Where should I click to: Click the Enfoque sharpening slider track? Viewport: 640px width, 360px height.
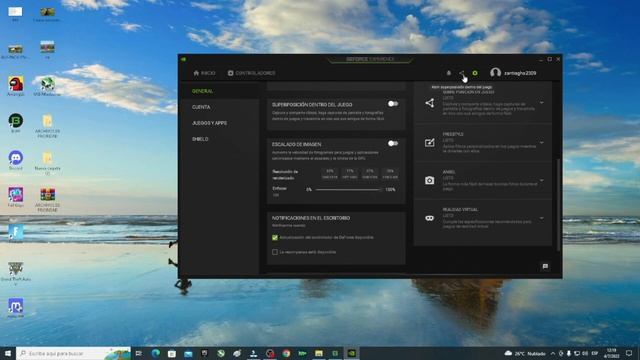[348, 189]
